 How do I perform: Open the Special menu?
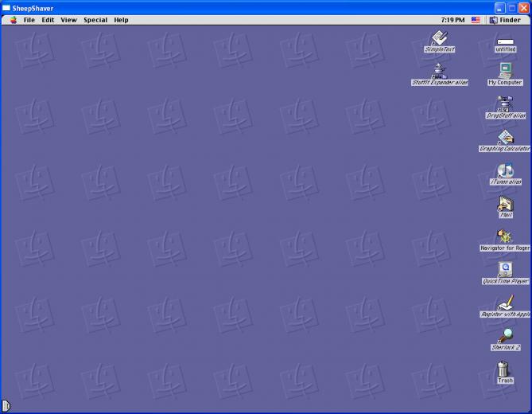click(95, 20)
